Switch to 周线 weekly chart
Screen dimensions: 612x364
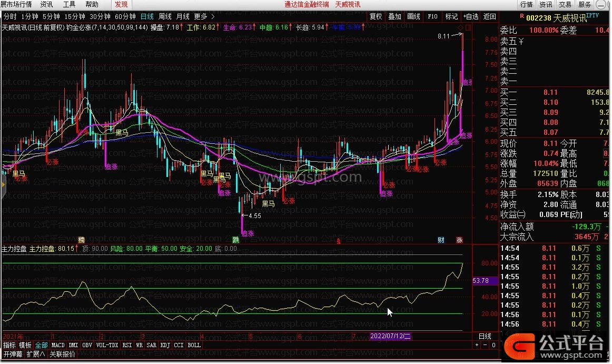point(165,16)
